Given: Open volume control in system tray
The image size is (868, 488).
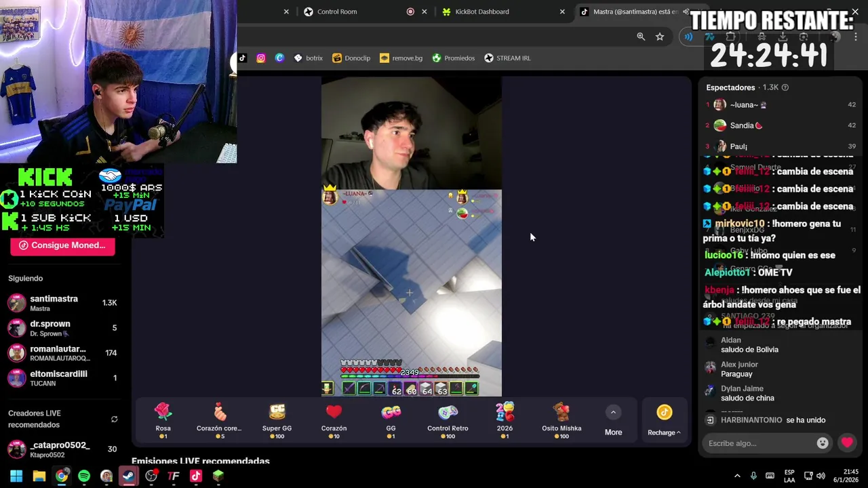Looking at the screenshot, I should point(821,476).
